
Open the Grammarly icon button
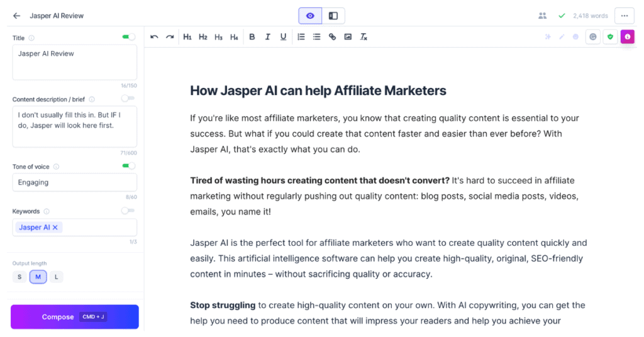pyautogui.click(x=593, y=37)
